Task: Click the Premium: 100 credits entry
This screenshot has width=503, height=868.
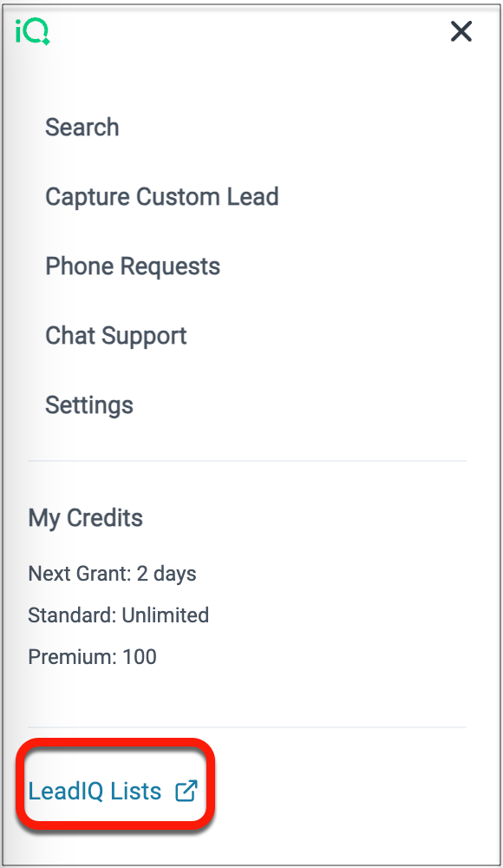Action: 92,656
